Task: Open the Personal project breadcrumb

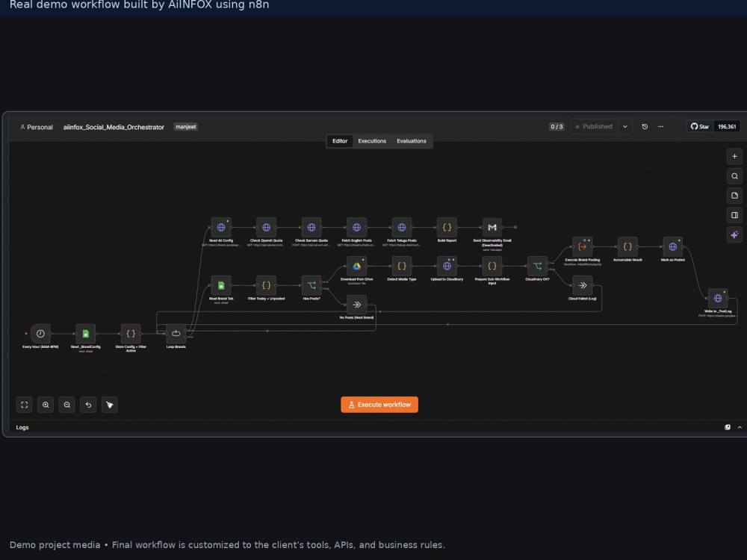Action: pyautogui.click(x=37, y=127)
